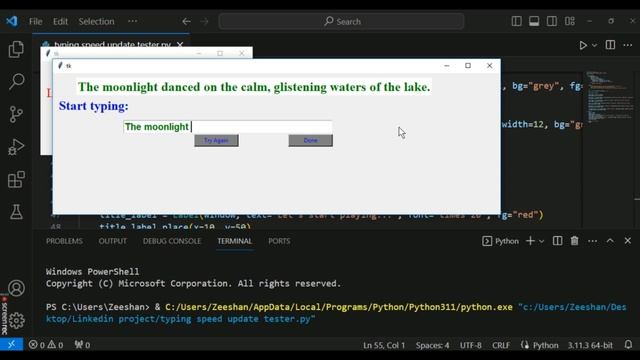The width and height of the screenshot is (640, 360).
Task: Split the terminal pane
Action: 558,241
